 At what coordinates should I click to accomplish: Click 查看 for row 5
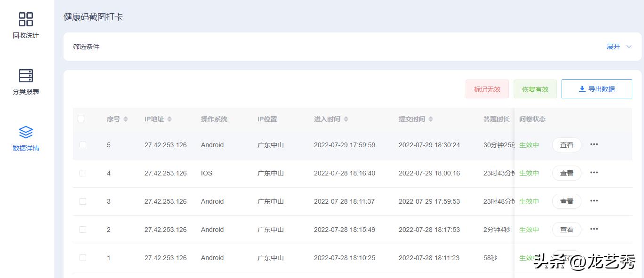coord(567,145)
